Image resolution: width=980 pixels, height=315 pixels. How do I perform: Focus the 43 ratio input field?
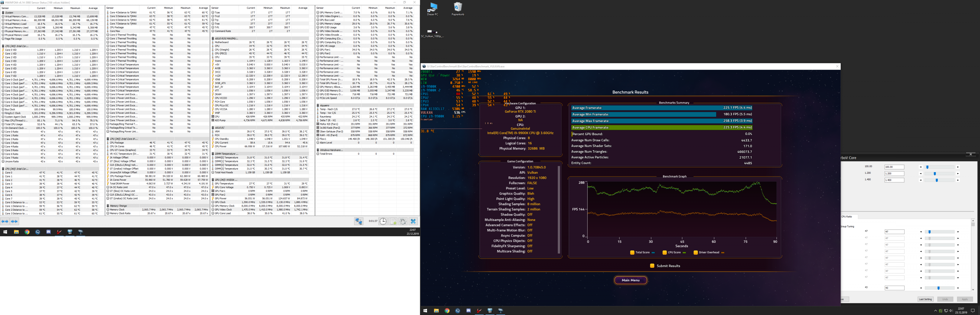[x=895, y=288]
